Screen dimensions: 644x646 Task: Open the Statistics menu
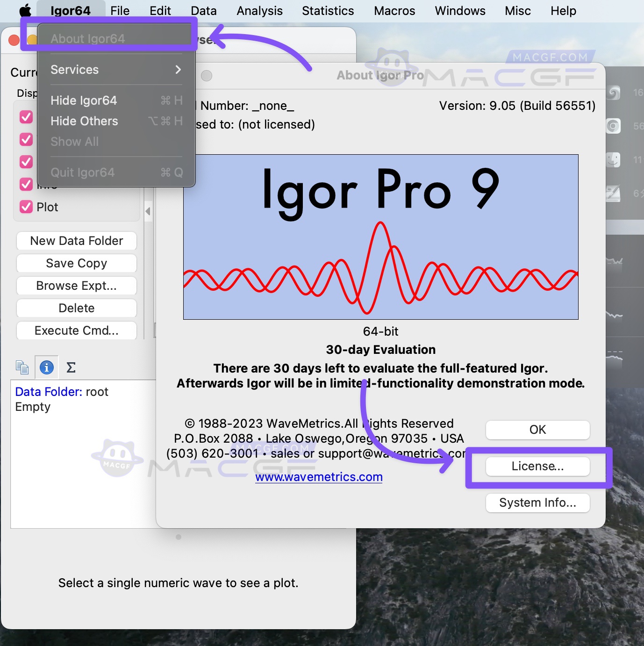(328, 10)
